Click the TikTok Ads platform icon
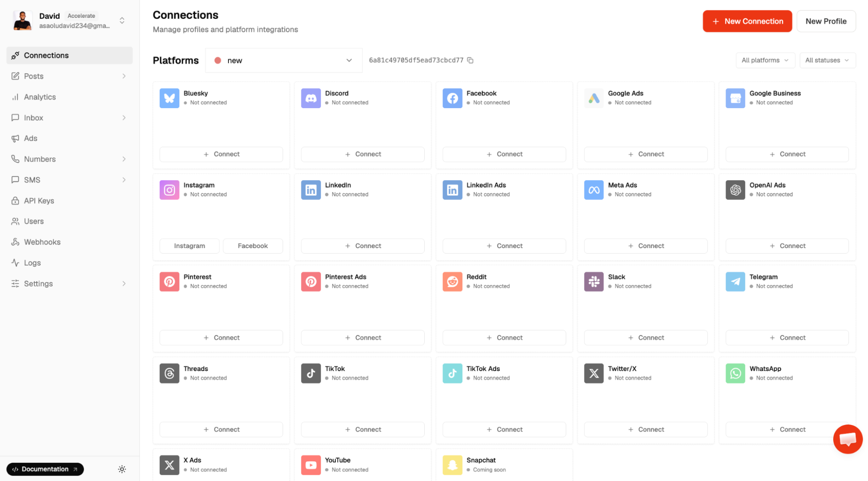Screen dimensions: 868x481 pyautogui.click(x=452, y=373)
